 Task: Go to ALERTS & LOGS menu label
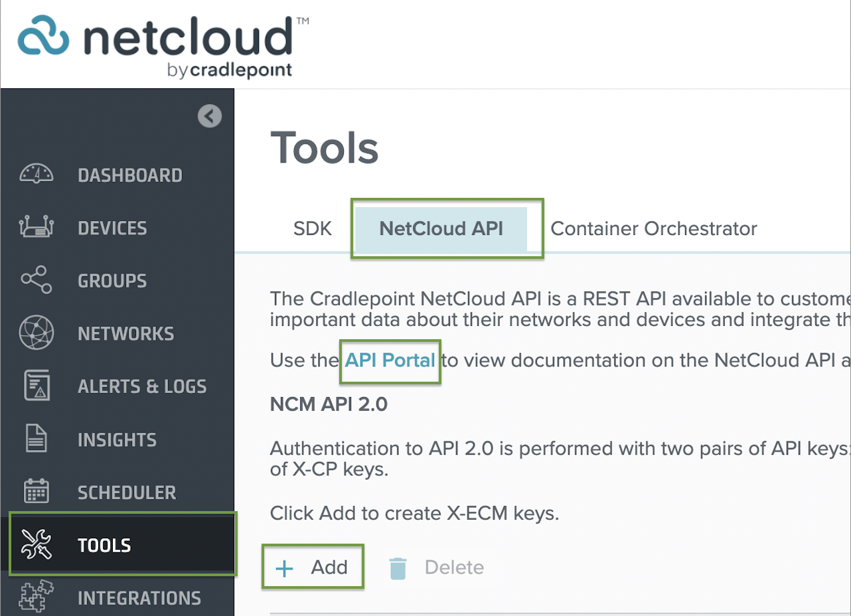(142, 387)
